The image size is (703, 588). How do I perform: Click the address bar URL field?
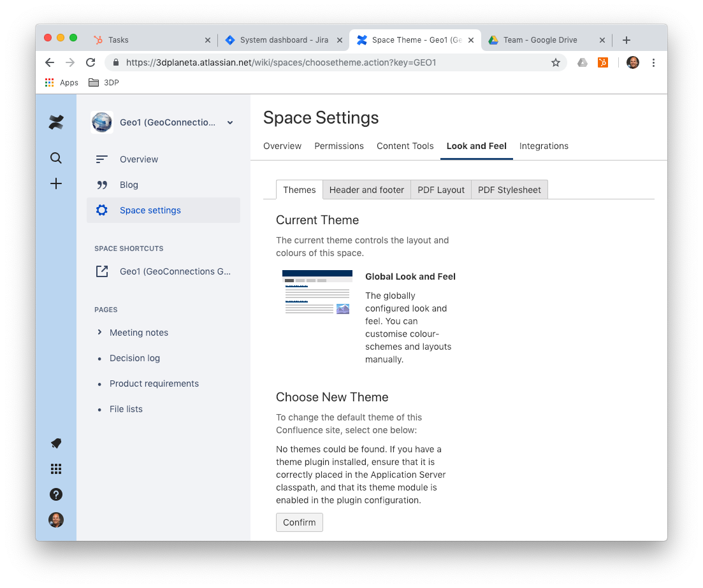click(x=287, y=62)
